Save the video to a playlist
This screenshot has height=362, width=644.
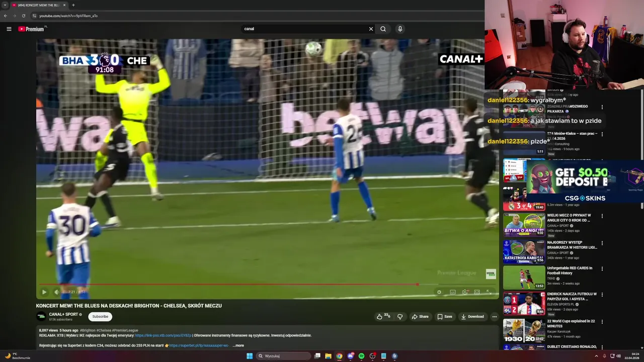tap(445, 316)
